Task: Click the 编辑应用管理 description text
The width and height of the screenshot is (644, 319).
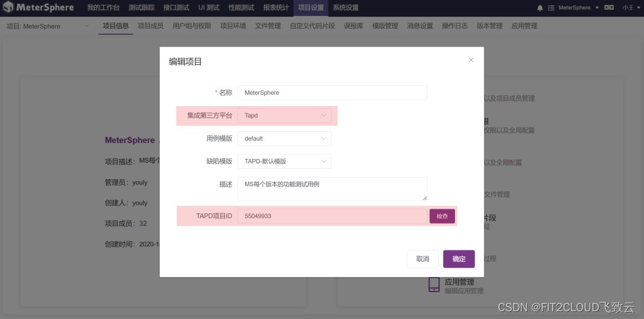Action: [x=464, y=290]
